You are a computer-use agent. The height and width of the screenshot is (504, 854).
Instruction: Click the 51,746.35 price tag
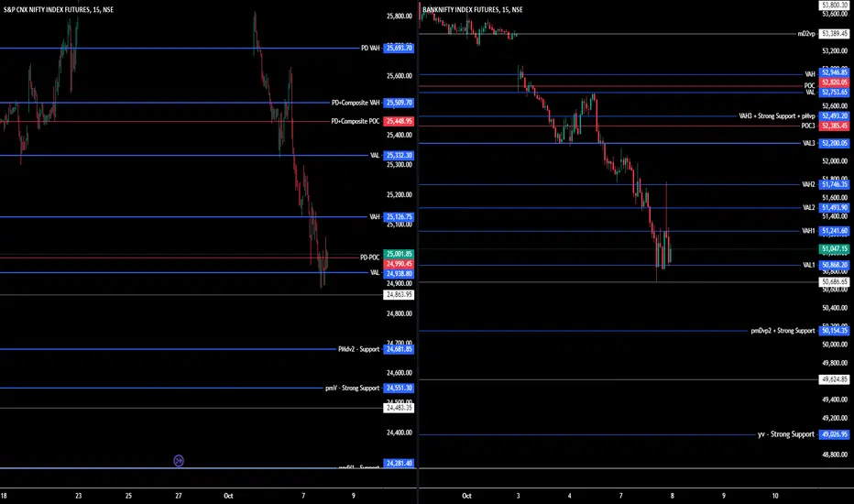pos(835,184)
